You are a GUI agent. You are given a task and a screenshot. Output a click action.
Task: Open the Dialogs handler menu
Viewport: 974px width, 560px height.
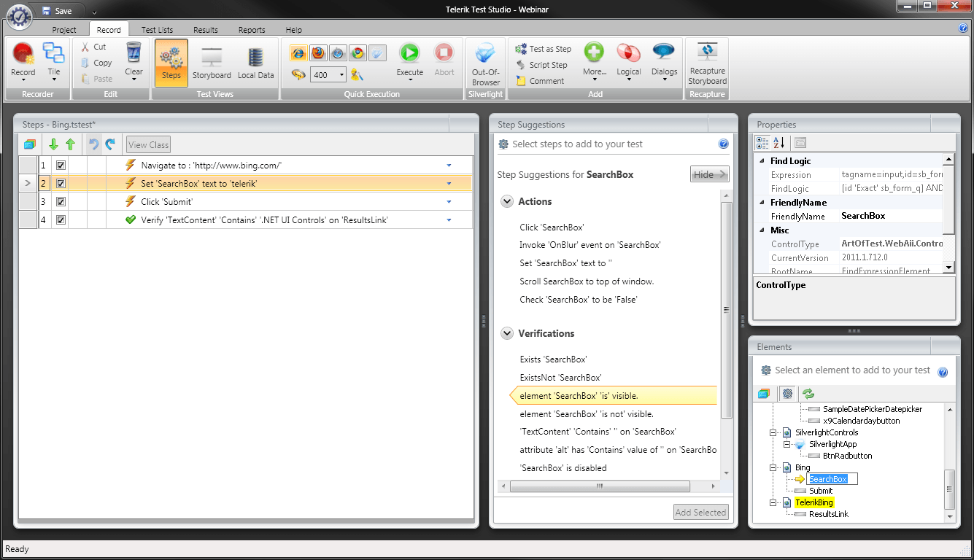664,60
